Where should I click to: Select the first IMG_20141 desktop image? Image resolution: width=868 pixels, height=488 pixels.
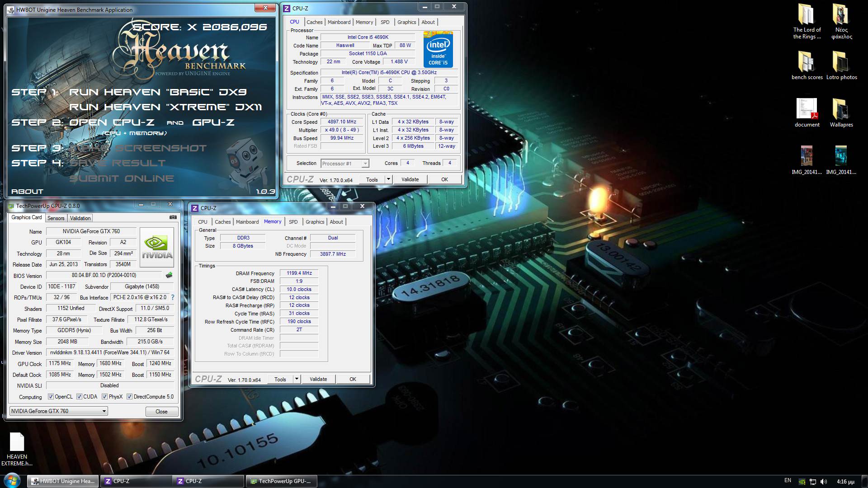[x=807, y=160]
